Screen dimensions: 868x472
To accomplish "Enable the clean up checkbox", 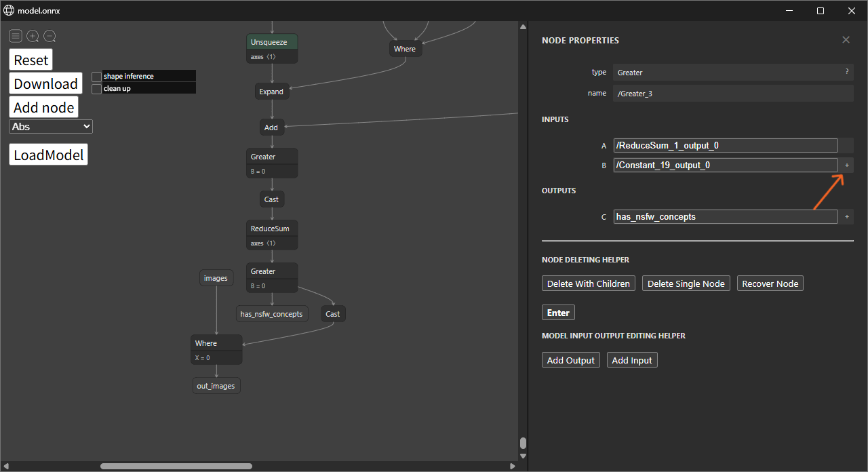I will (97, 89).
